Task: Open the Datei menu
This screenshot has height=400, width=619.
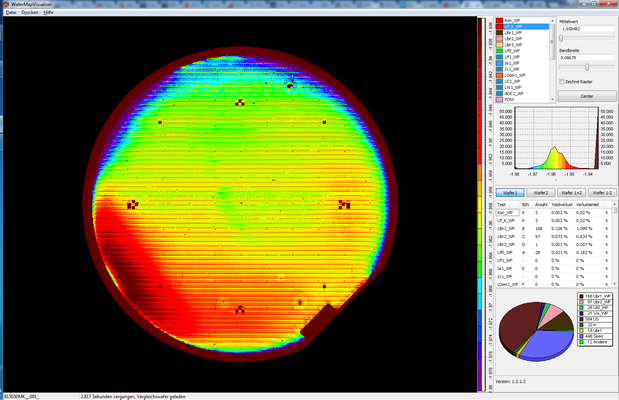Action: coord(10,11)
